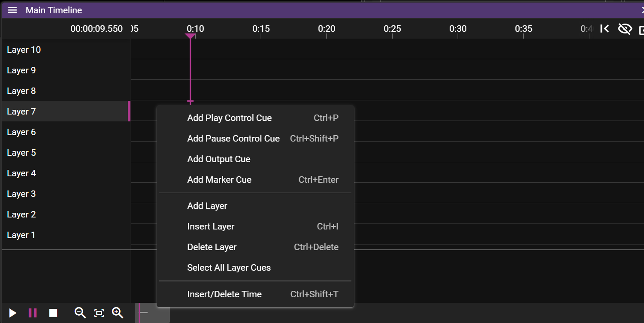Open the Main Timeline hamburger menu
Viewport: 644px width, 323px height.
(12, 10)
